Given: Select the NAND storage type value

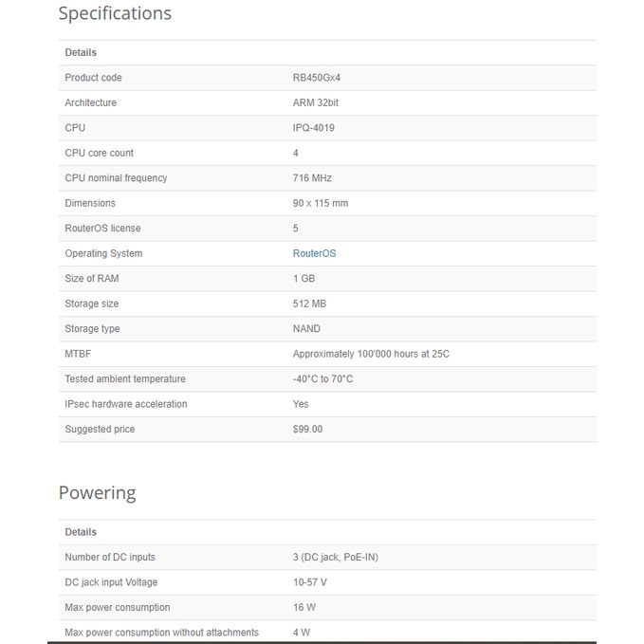Looking at the screenshot, I should tap(306, 329).
